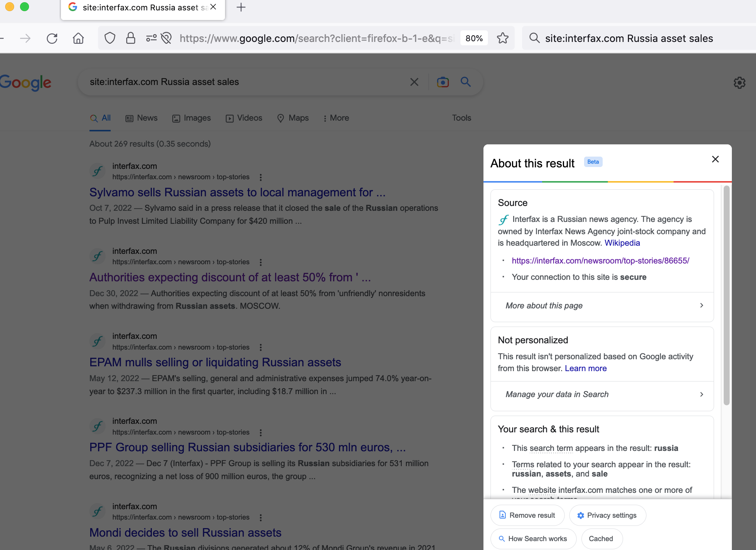Select the All results tab
756x550 pixels.
100,118
